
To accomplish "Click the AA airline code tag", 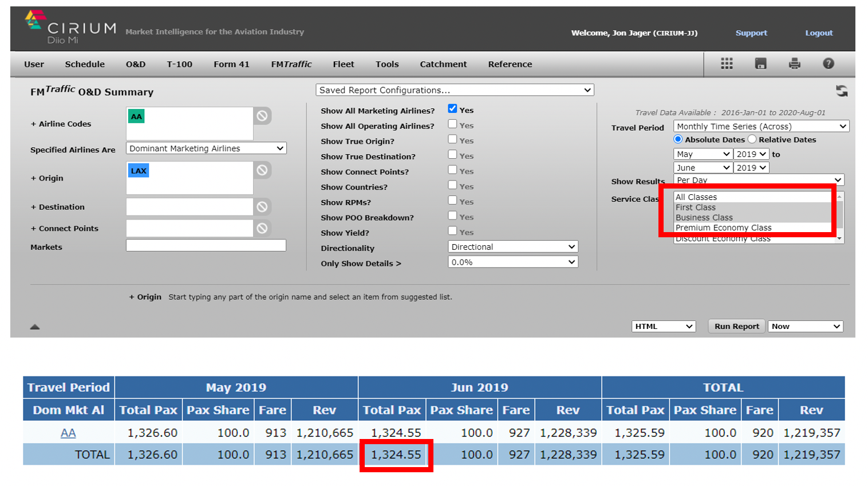I will click(136, 116).
